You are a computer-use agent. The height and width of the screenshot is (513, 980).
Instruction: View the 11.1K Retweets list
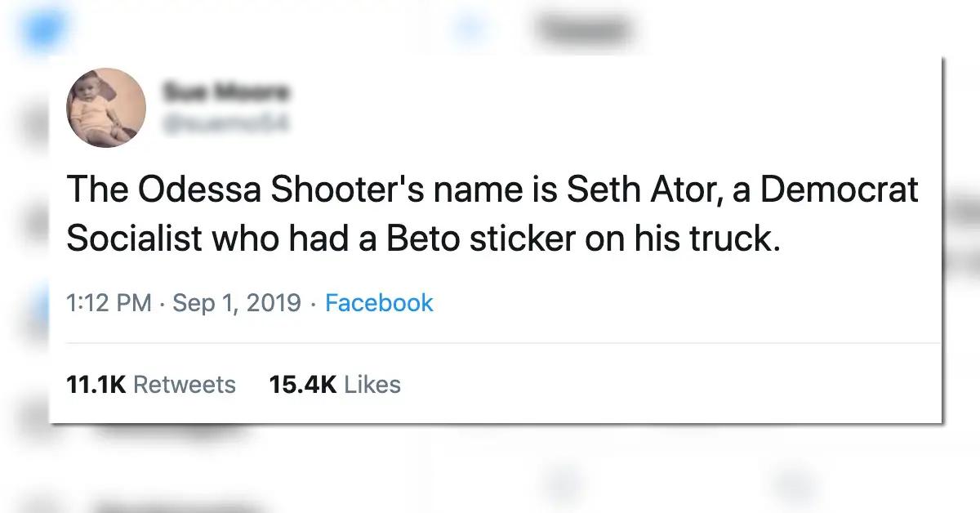[151, 384]
